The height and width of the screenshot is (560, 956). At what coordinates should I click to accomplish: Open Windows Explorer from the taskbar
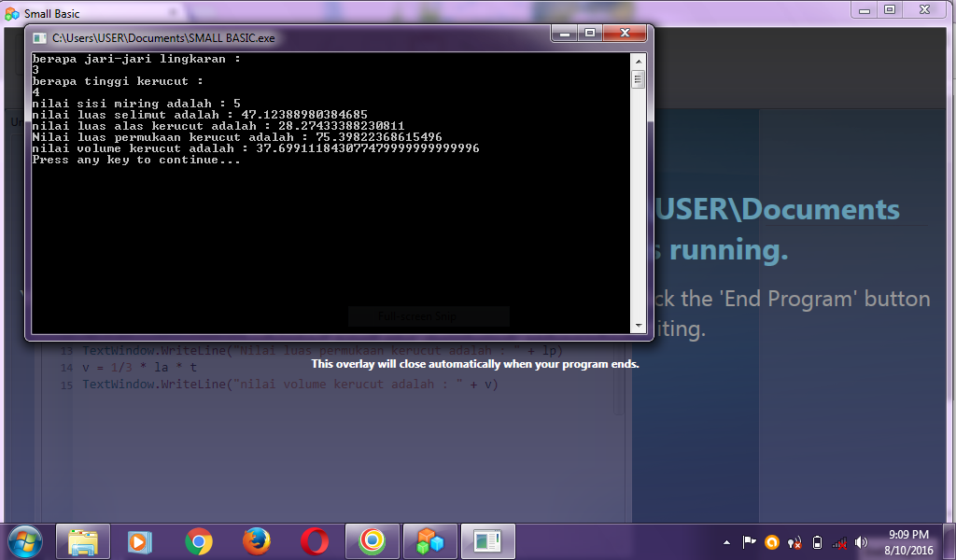[83, 541]
